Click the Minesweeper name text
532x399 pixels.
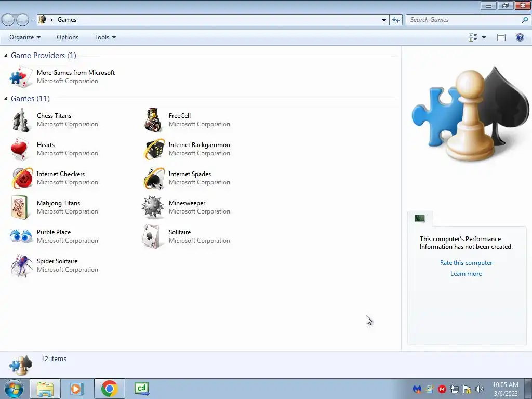[x=187, y=203]
